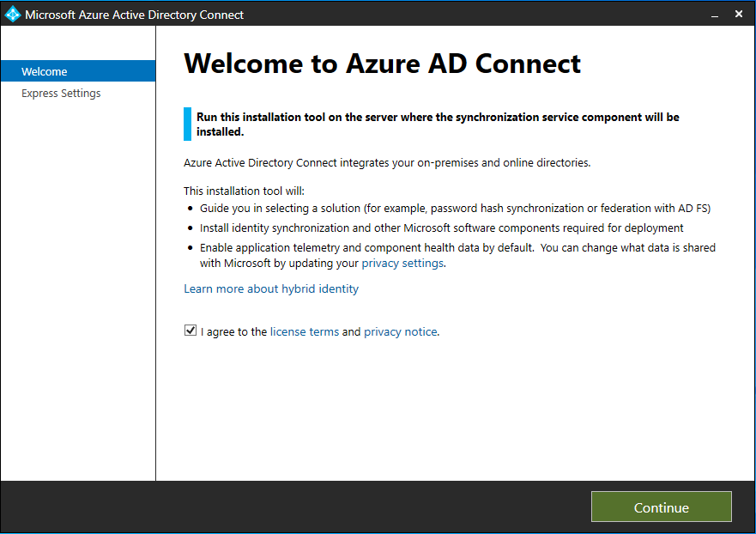Open the privacy notice link
756x534 pixels.
401,332
